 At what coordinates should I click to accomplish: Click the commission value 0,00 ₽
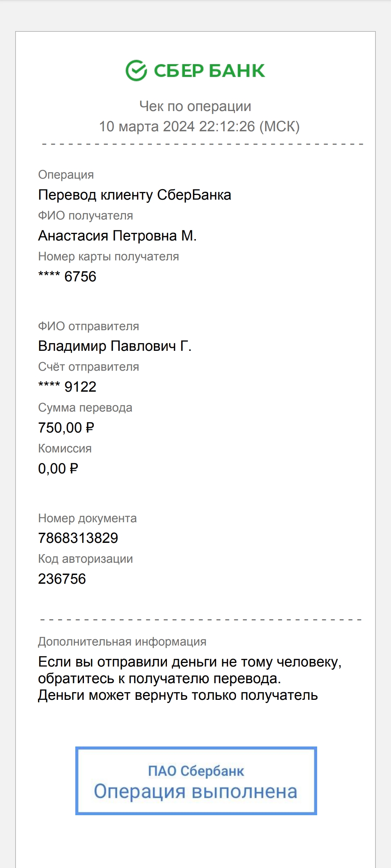(58, 469)
